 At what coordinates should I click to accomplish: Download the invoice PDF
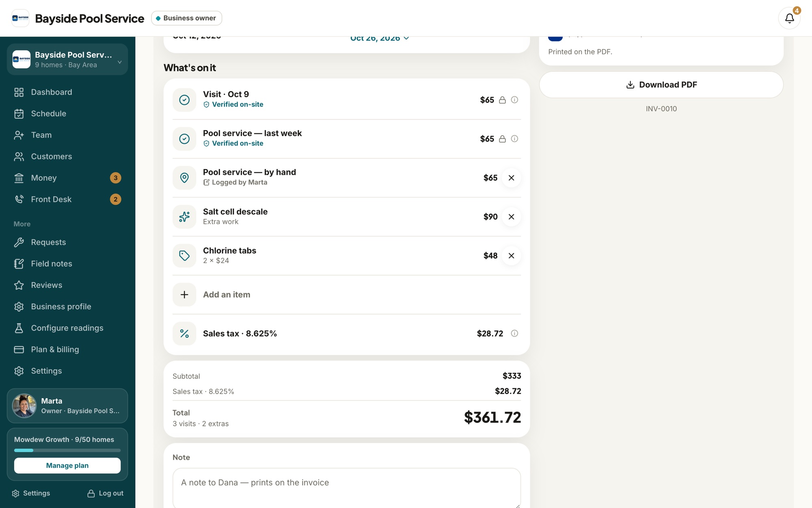[661, 85]
